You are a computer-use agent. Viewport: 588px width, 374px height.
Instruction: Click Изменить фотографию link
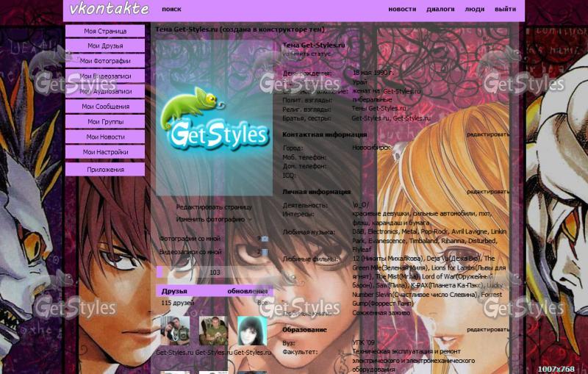[x=210, y=219]
